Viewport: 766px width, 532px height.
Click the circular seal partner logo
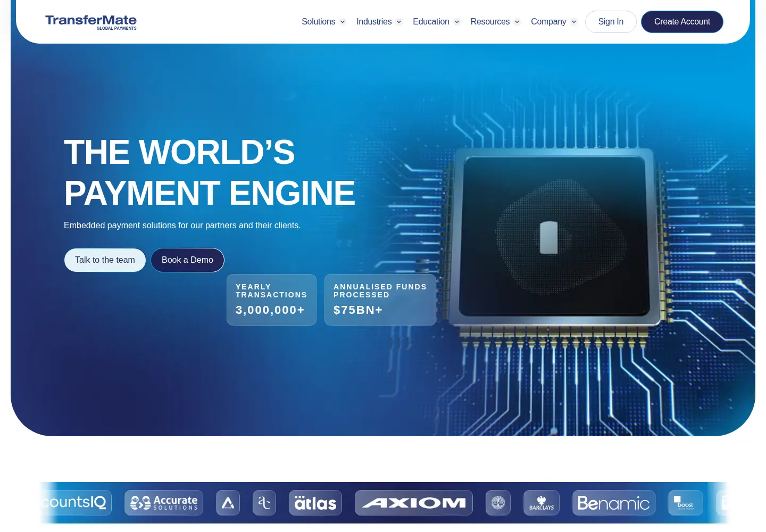point(498,503)
